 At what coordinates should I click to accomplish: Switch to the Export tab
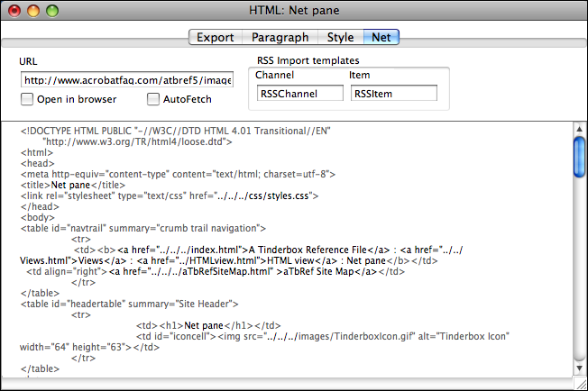click(216, 37)
